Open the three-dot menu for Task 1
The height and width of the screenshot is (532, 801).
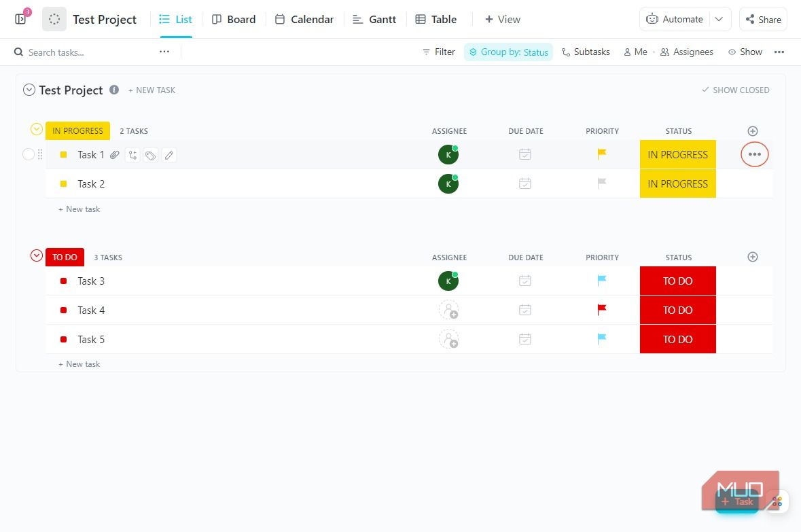[x=755, y=154]
